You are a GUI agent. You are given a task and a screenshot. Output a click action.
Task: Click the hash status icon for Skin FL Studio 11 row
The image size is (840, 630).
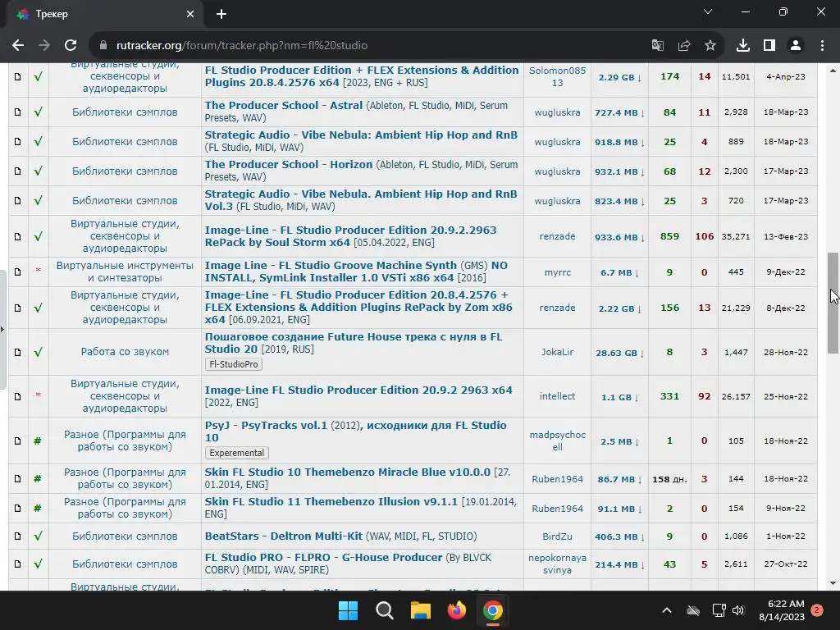coord(38,508)
